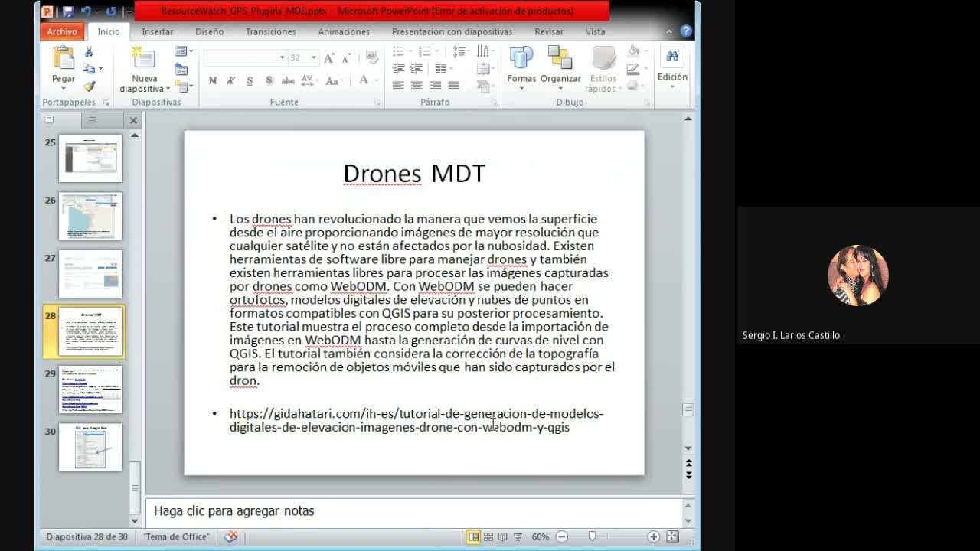Open the character spacing AV dropdown
The image size is (980, 551).
click(x=309, y=80)
